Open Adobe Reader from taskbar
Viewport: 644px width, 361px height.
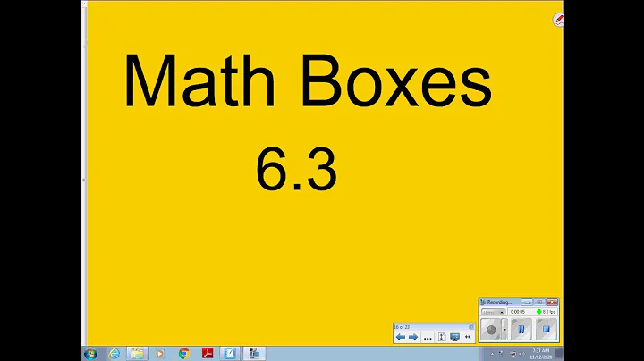pos(208,353)
